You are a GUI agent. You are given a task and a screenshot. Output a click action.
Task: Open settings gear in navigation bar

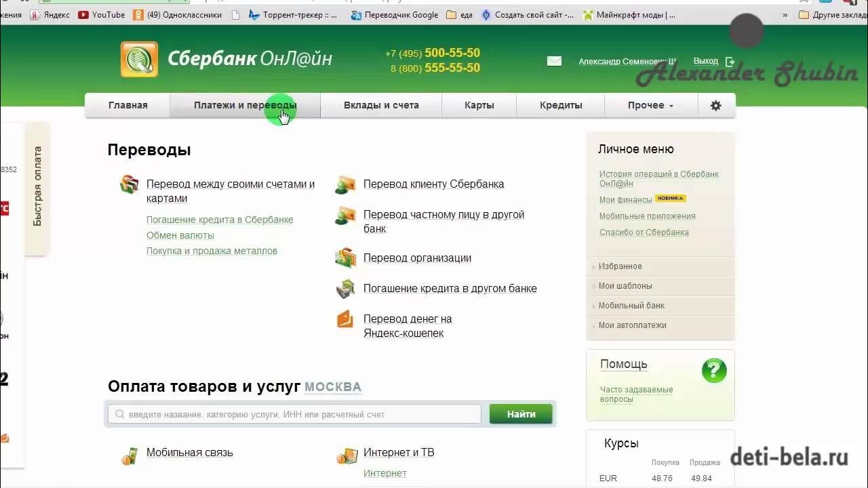(x=715, y=106)
